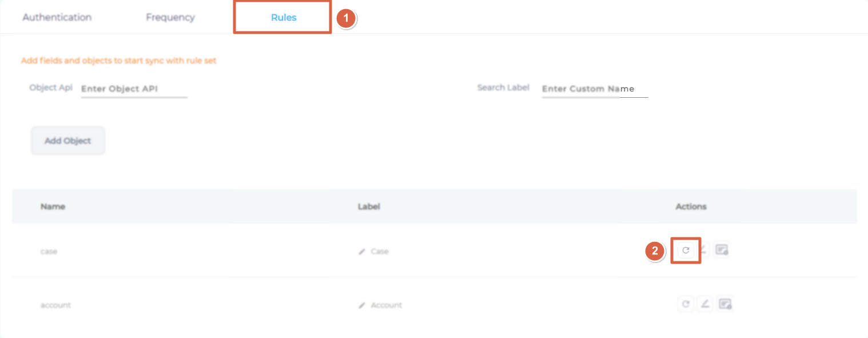Select the account object name
Image resolution: width=868 pixels, height=338 pixels.
click(55, 305)
